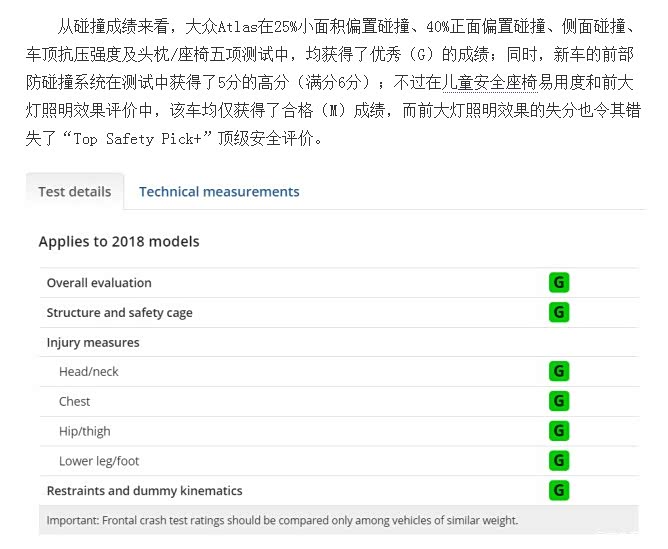668x549 pixels.
Task: Click the Overall evaluation G rating badge
Action: click(x=558, y=283)
